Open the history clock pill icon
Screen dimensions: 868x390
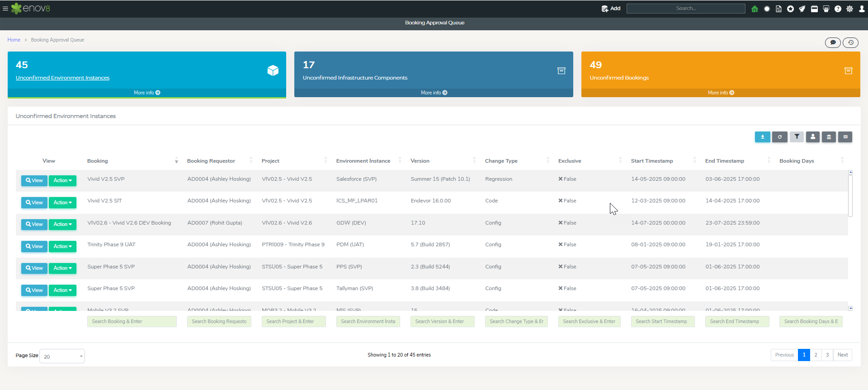tap(850, 42)
